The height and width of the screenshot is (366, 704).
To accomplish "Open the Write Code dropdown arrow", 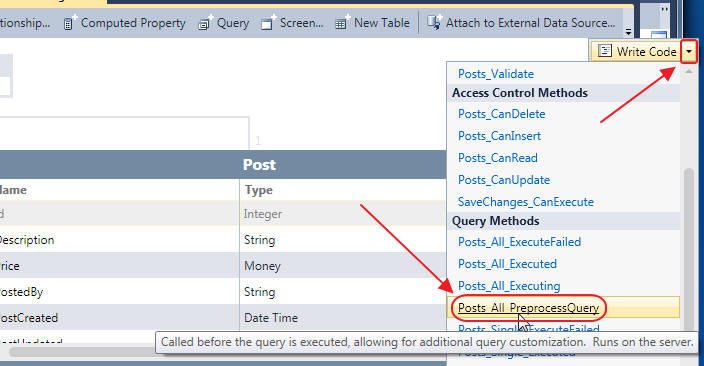I will (689, 52).
